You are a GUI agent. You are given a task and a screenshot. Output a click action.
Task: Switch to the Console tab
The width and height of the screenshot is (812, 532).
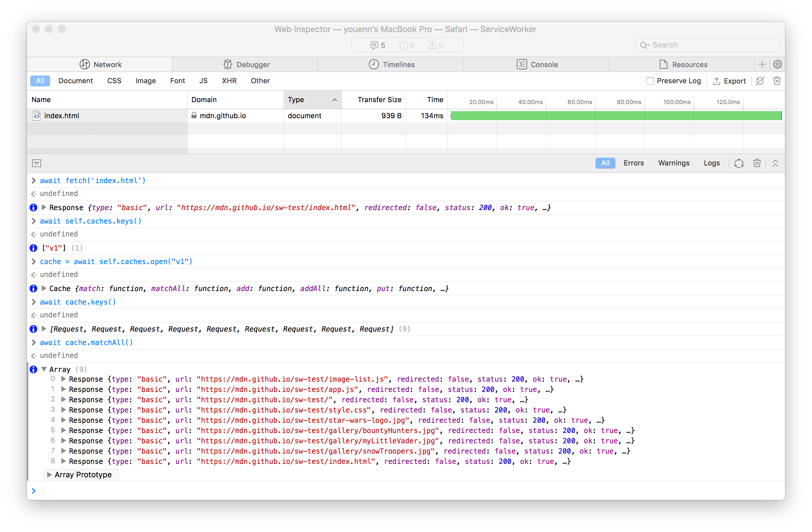[x=537, y=65]
